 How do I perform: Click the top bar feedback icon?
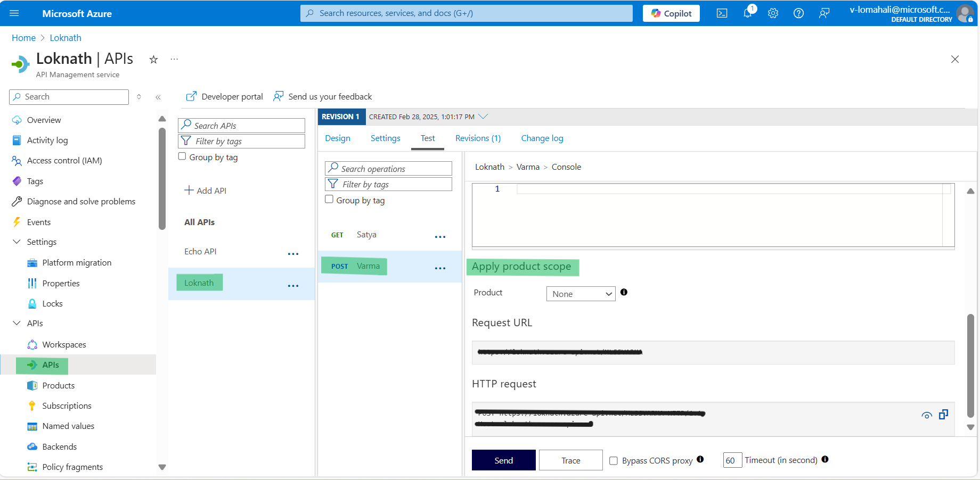point(824,13)
